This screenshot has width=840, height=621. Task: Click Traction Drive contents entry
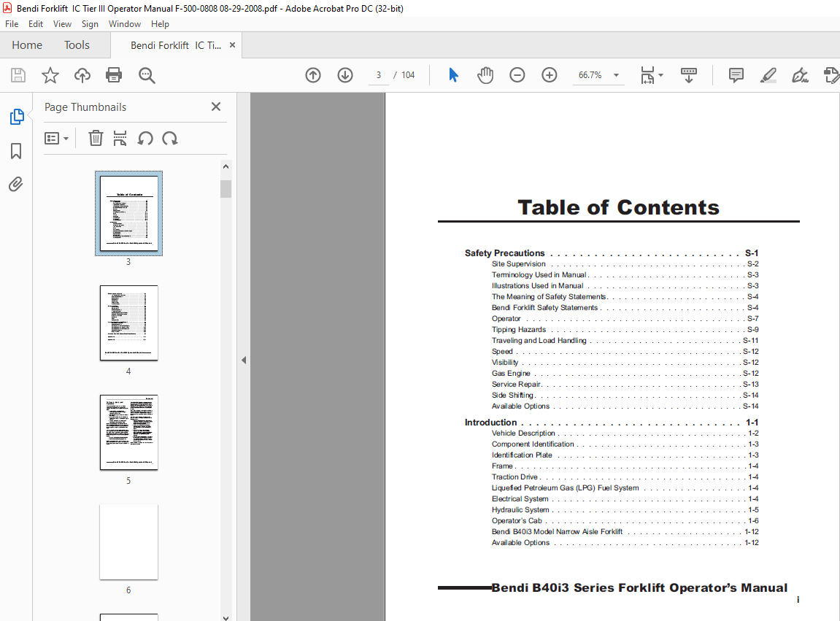[625, 477]
